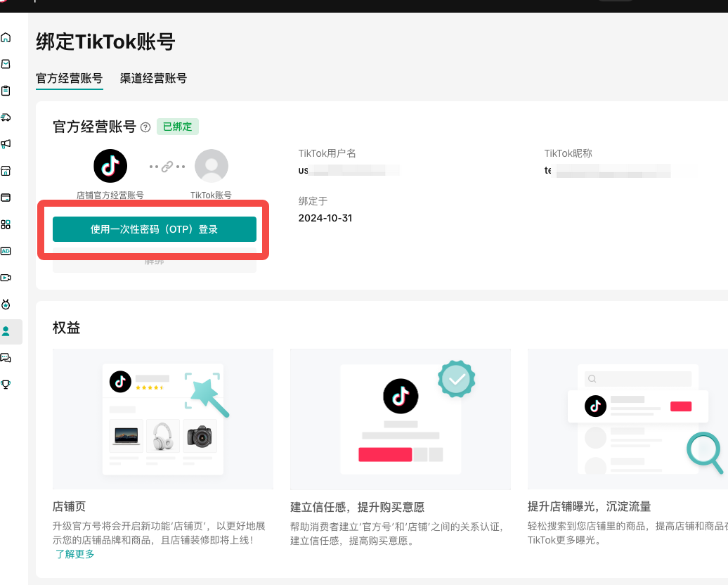Open the Orders clipboard icon in sidebar
The image size is (728, 585).
(6, 91)
